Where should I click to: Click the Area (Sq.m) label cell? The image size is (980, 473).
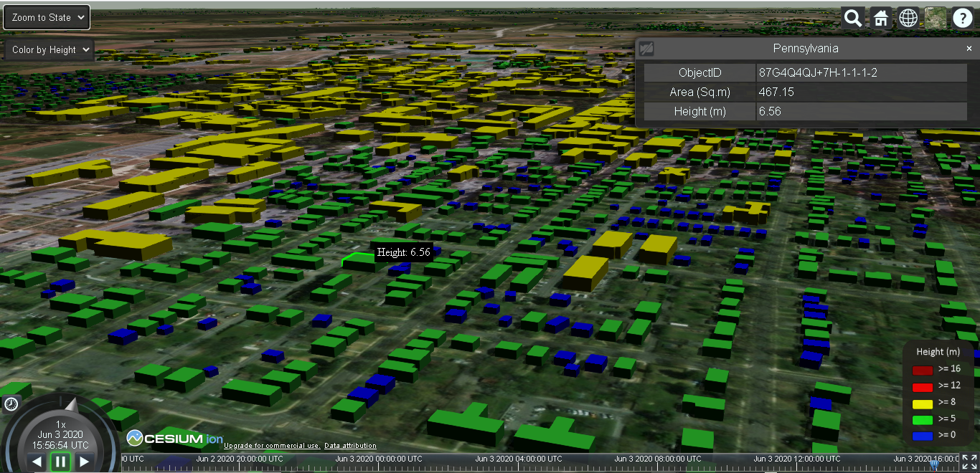pyautogui.click(x=699, y=92)
